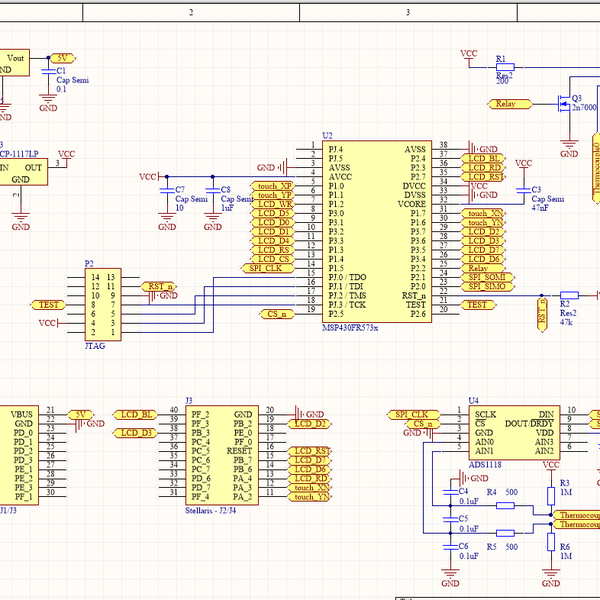Select the R3 1M resistor symbol
The image size is (600, 600).
pos(551,496)
